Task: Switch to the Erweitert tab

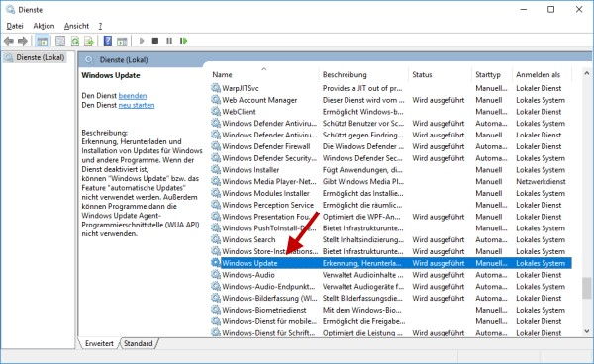Action: (x=99, y=343)
